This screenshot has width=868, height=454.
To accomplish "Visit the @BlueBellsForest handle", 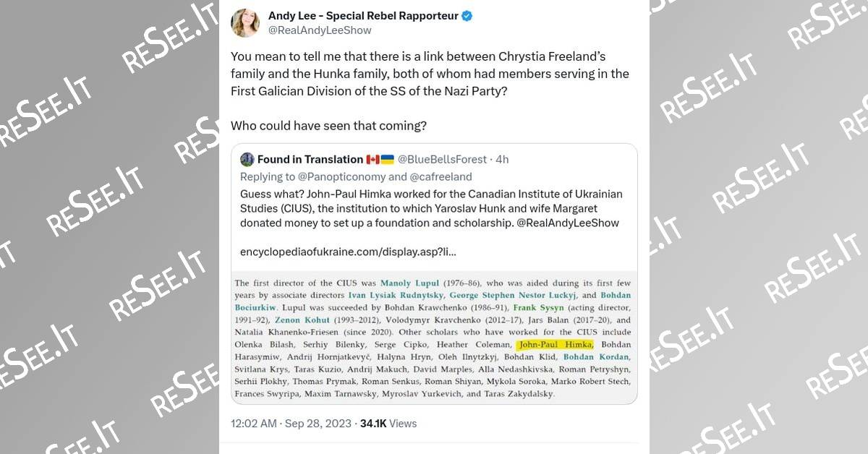I will 443,160.
